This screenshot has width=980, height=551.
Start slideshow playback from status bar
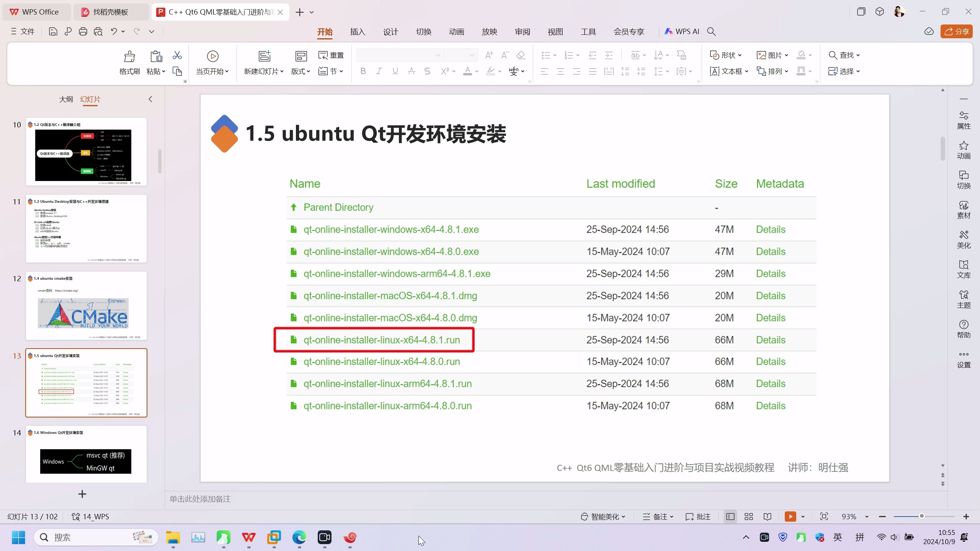(791, 517)
